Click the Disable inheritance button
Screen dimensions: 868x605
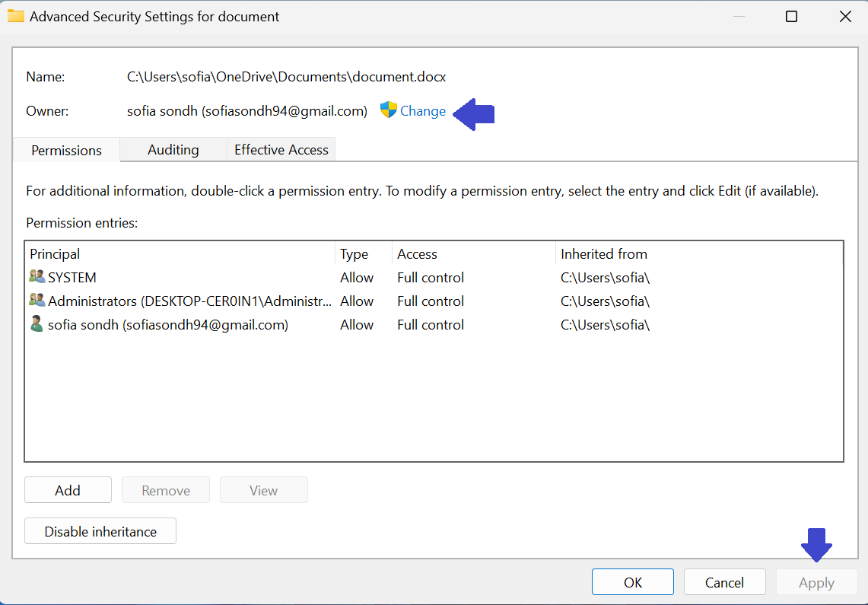(x=100, y=532)
